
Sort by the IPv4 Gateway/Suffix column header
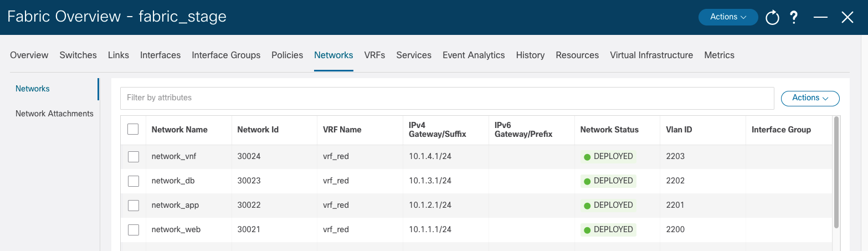(437, 130)
